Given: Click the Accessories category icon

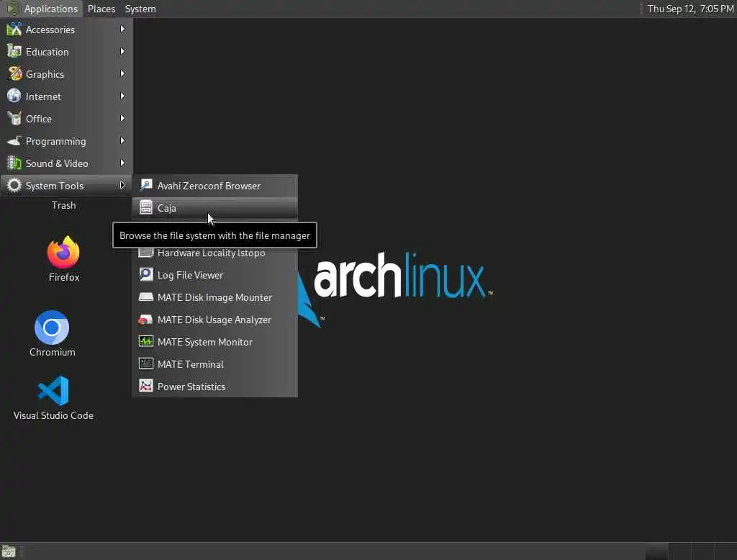Looking at the screenshot, I should click(14, 30).
